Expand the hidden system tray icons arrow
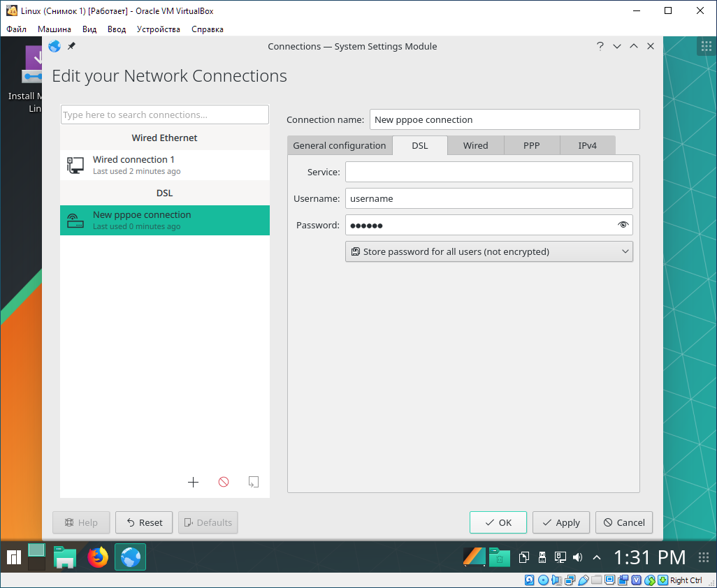 click(597, 557)
